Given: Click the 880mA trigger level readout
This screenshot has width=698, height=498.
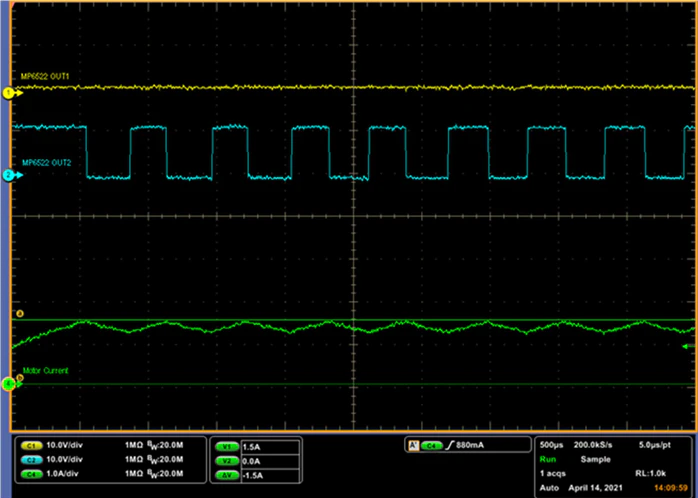Looking at the screenshot, I should pos(472,444).
